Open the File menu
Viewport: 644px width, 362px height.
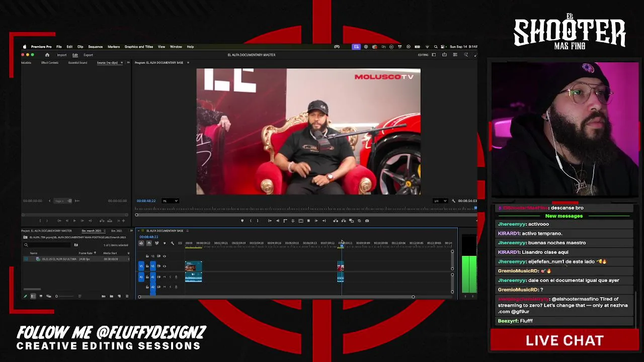coord(59,47)
